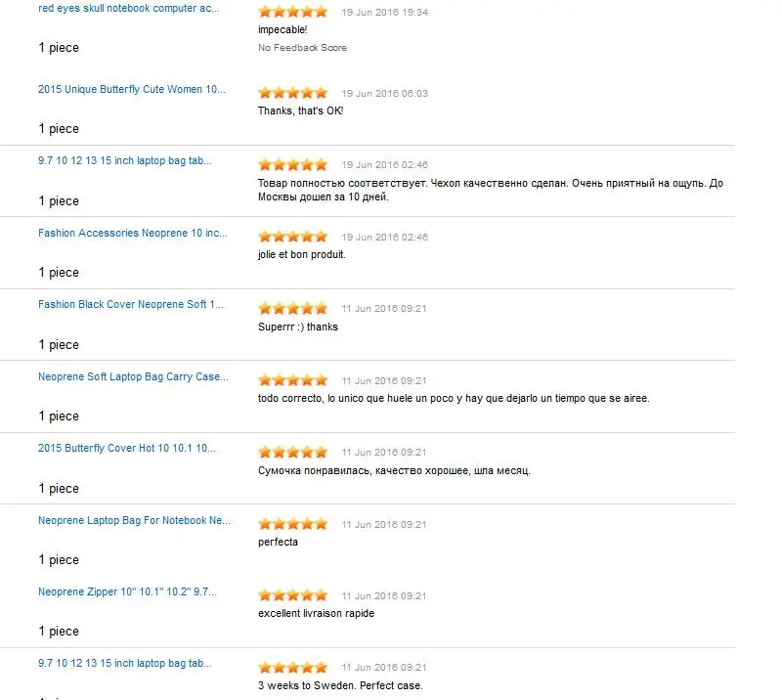Open the red eyes skull notebook computer link

(x=129, y=8)
